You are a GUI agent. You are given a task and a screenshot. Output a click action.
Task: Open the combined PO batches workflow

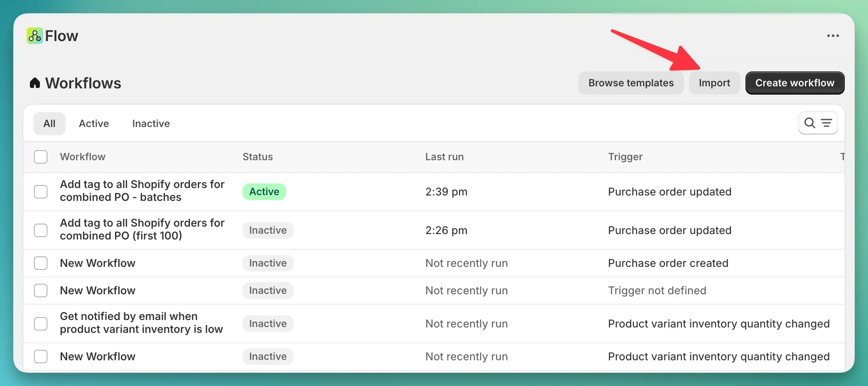pyautogui.click(x=142, y=191)
